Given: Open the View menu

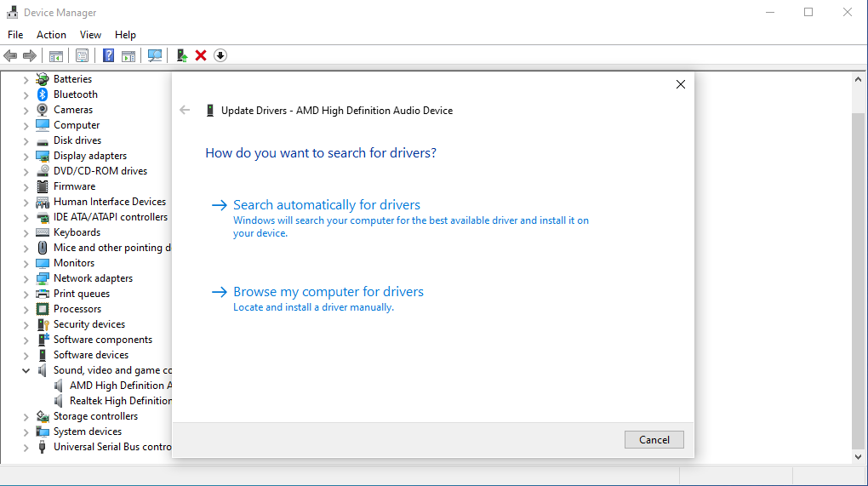Looking at the screenshot, I should click(90, 35).
